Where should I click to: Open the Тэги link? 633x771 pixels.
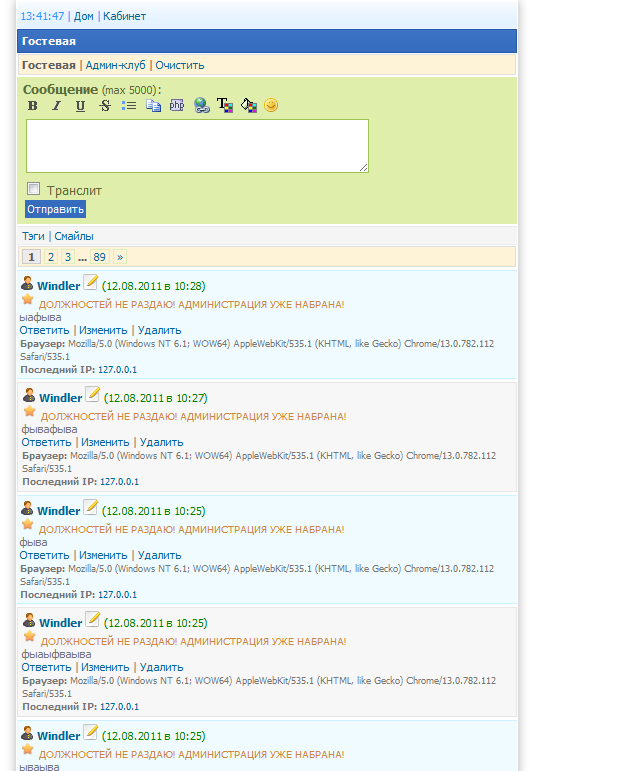33,237
